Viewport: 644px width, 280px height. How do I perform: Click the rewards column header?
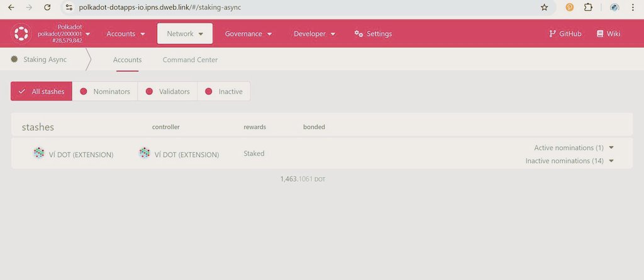tap(255, 127)
